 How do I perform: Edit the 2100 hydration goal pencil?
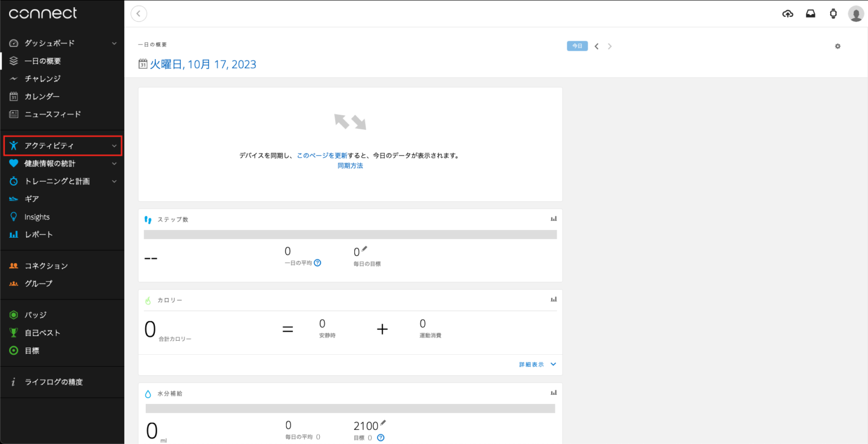tap(383, 423)
